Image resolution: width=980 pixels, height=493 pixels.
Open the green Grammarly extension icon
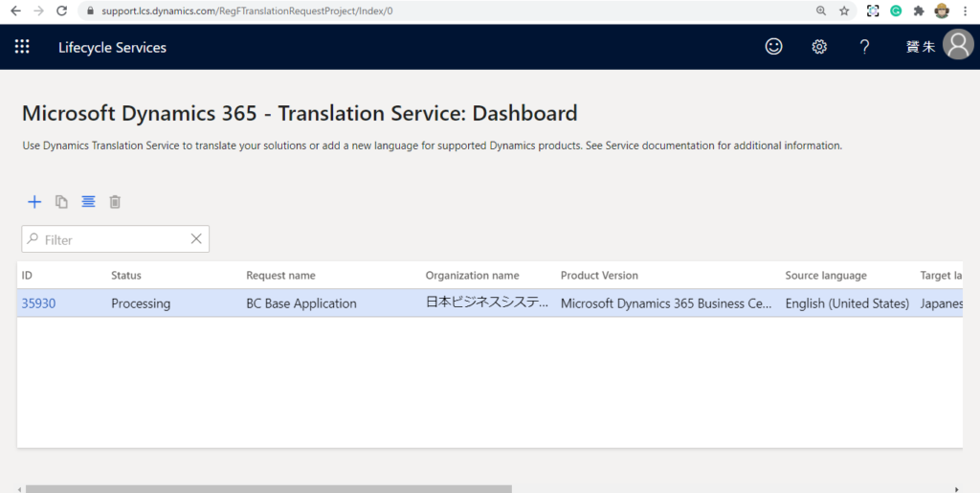tap(896, 11)
